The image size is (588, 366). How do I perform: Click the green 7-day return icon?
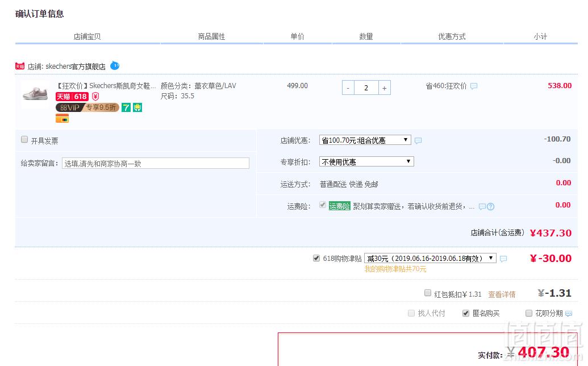click(126, 107)
